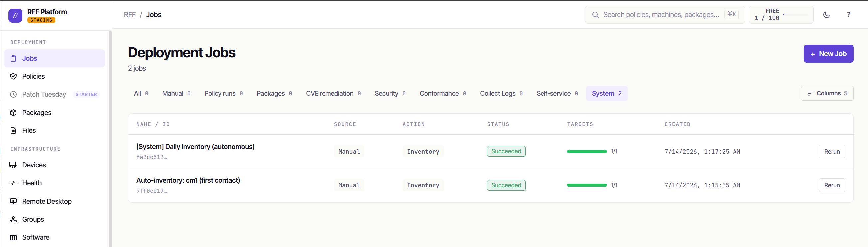Switch to the All jobs tab
The width and height of the screenshot is (868, 247).
[x=141, y=93]
